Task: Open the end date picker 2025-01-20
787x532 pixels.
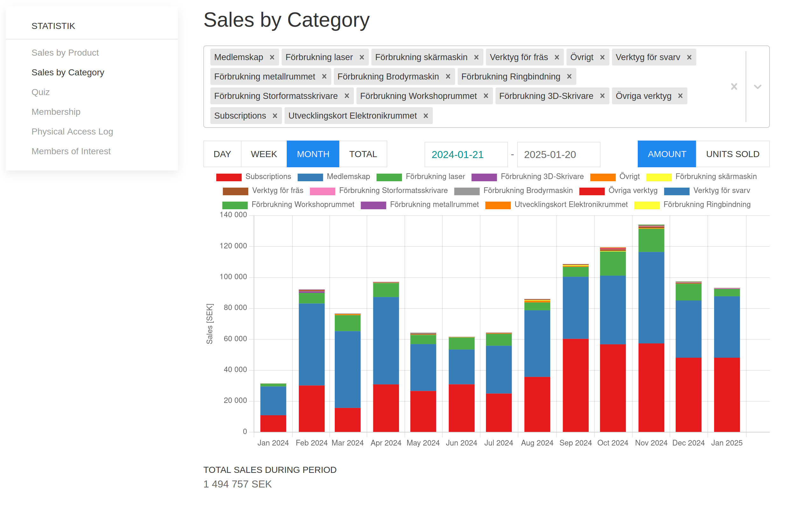Action: coord(558,154)
